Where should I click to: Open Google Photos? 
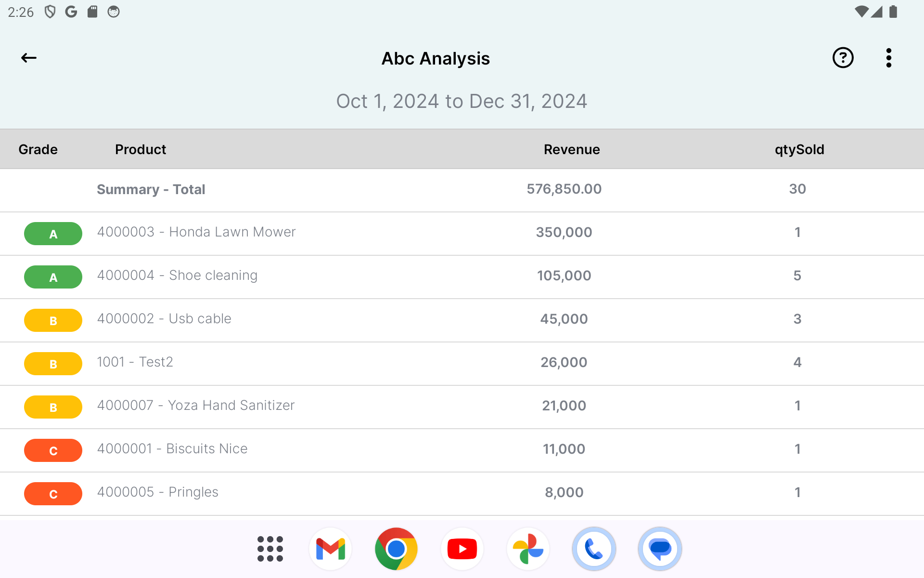(528, 548)
